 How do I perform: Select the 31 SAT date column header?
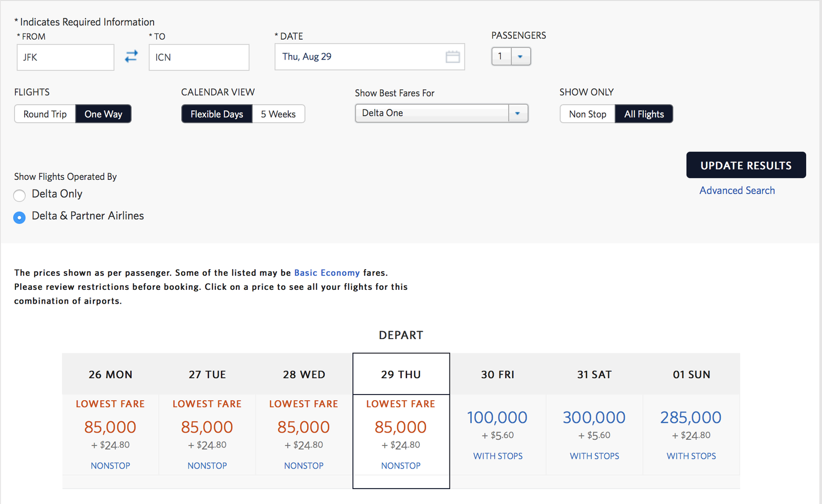coord(594,375)
